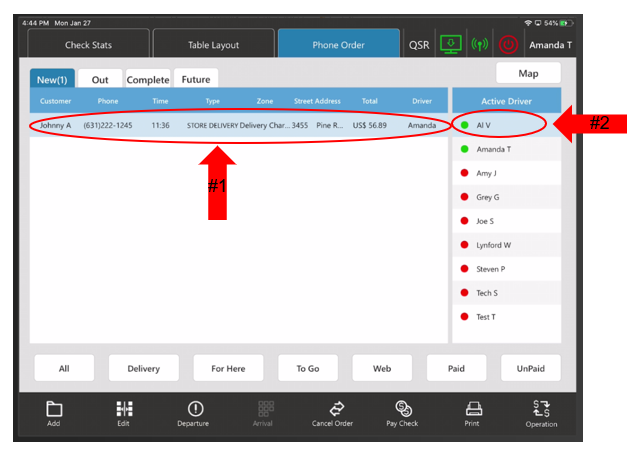Tap the red power button icon

pos(508,45)
